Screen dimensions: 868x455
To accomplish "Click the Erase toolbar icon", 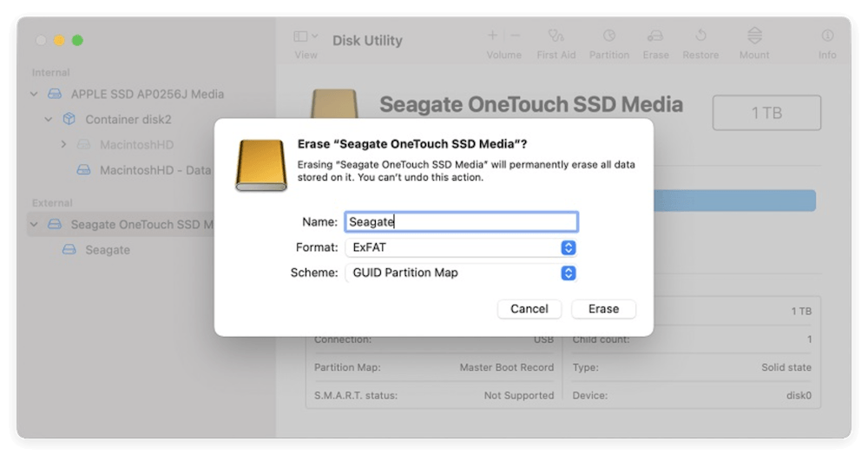I will pyautogui.click(x=655, y=36).
